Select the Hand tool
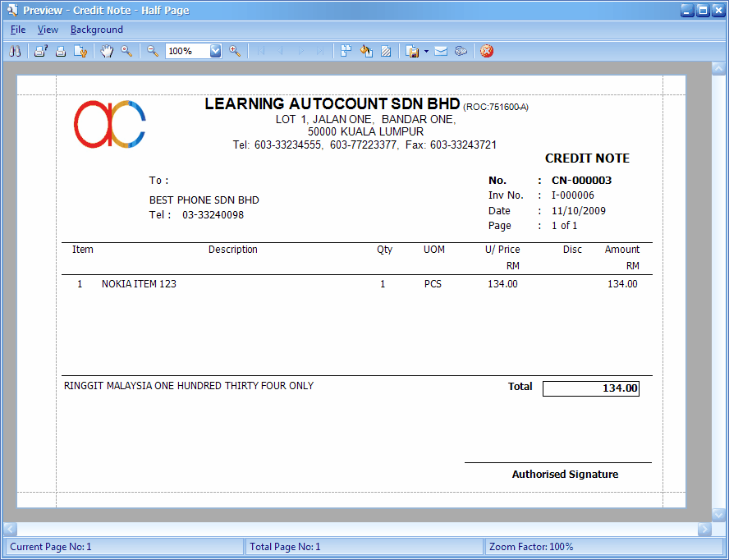729x560 pixels. [107, 51]
